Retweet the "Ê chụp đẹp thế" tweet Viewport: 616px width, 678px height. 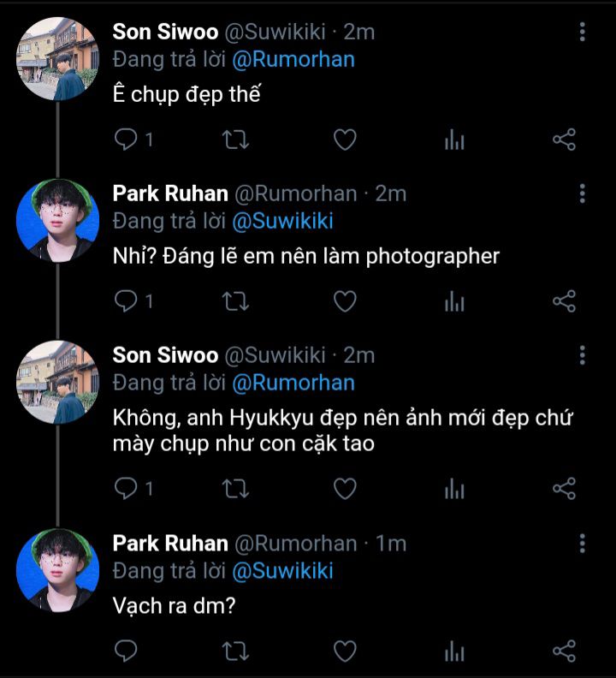[234, 140]
